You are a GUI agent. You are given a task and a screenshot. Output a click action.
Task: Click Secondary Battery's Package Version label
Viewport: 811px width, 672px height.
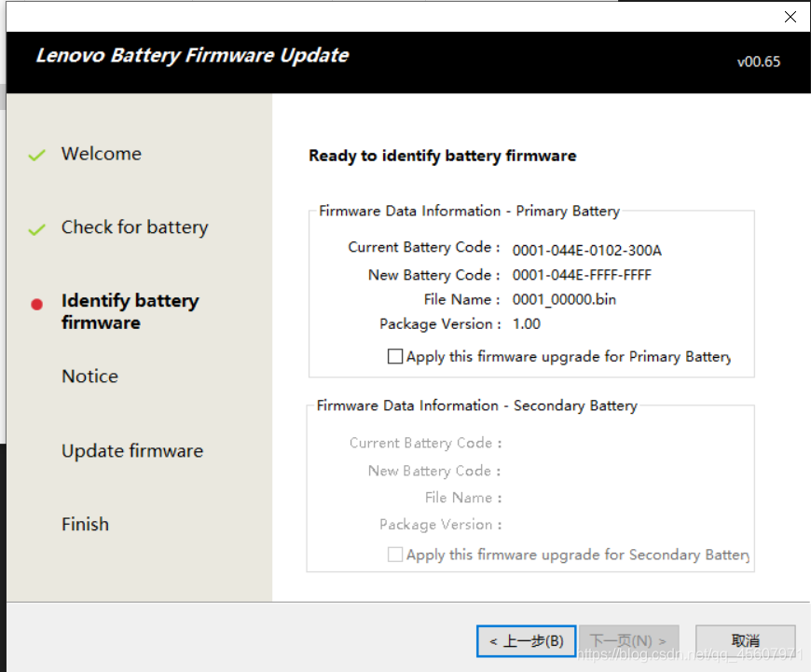[x=441, y=525]
